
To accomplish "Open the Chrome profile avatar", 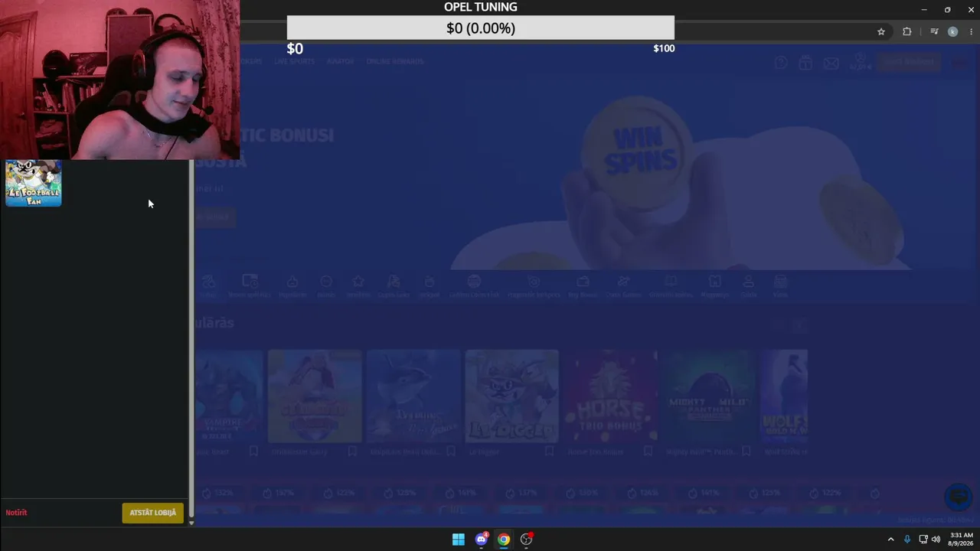I will 952,31.
